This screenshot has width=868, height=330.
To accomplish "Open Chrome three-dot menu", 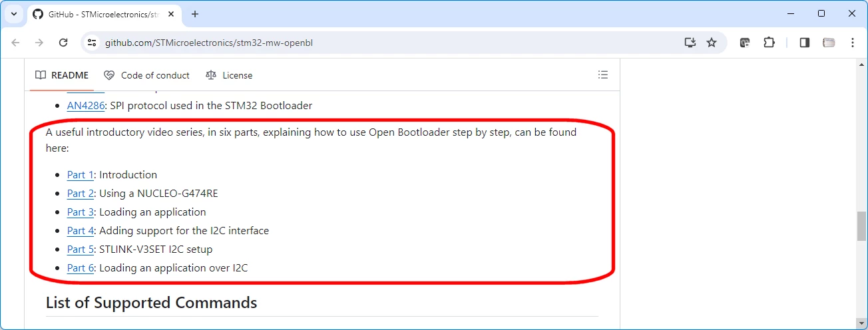I will pyautogui.click(x=853, y=43).
